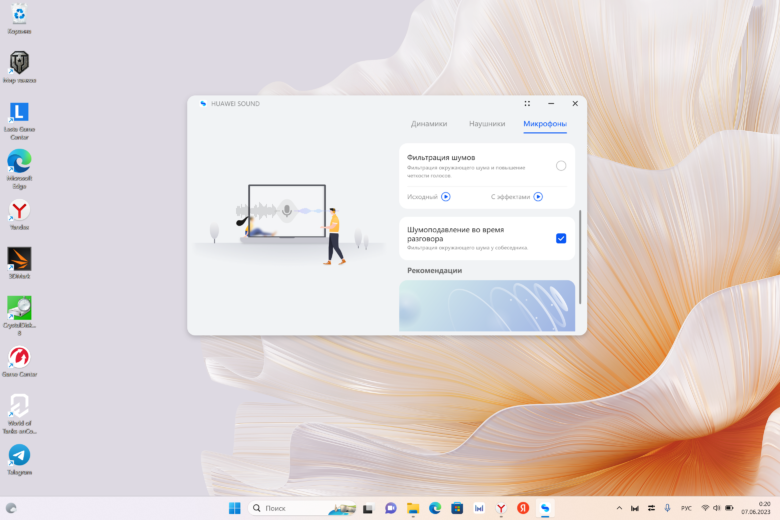Click the Huawei M tray icon
The height and width of the screenshot is (520, 780).
[635, 508]
